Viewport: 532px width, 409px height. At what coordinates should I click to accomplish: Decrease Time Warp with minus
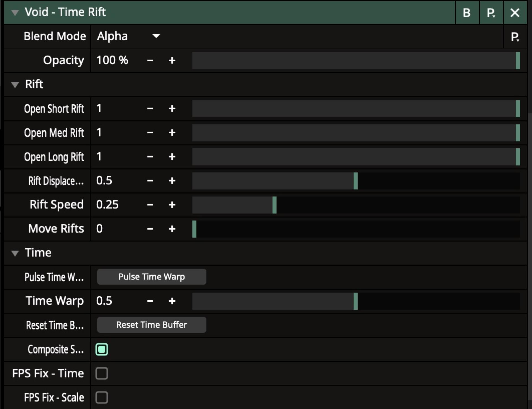point(150,301)
